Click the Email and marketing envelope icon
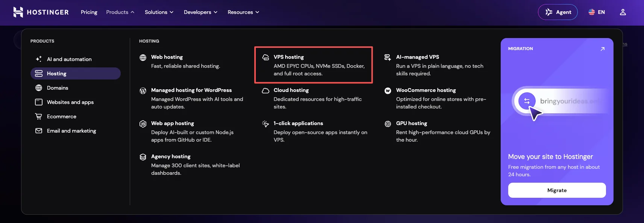Screen dimensions: 644x223 (39, 131)
